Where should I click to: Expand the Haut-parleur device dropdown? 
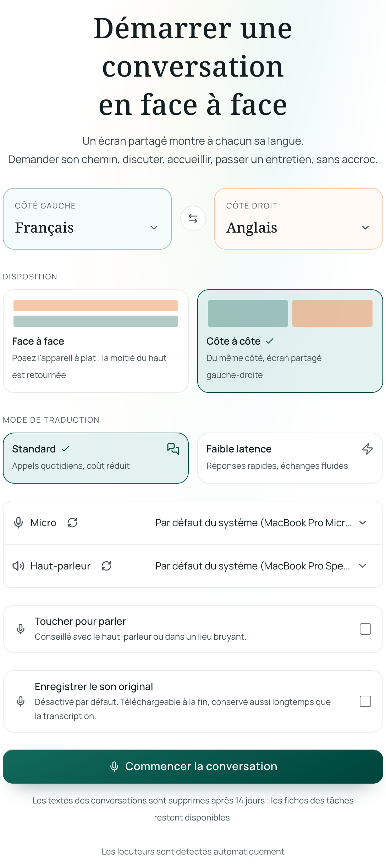click(x=261, y=566)
